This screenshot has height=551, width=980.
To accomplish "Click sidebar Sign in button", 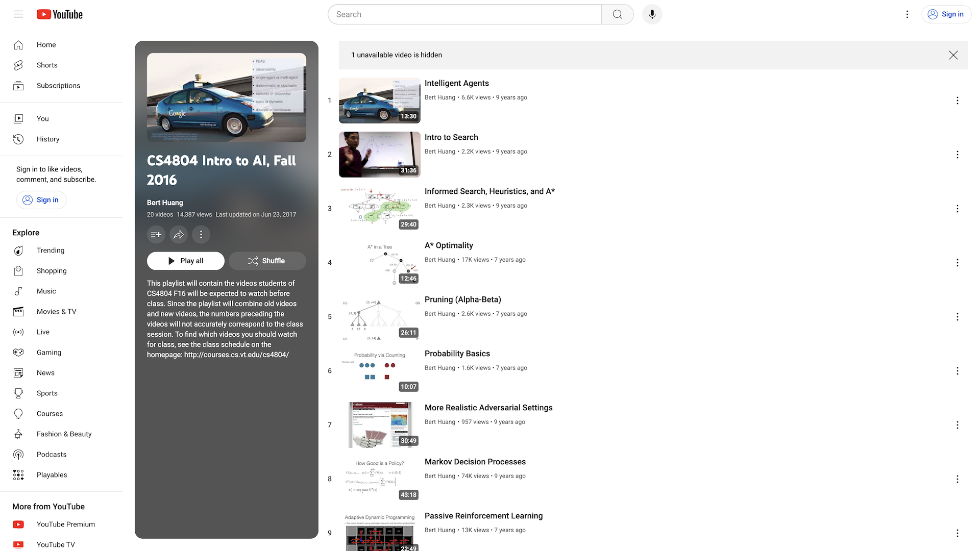I will 41,200.
